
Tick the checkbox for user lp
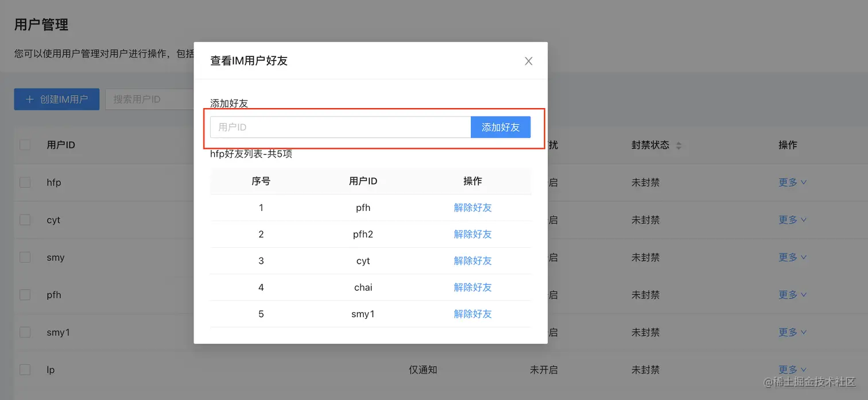coord(25,370)
